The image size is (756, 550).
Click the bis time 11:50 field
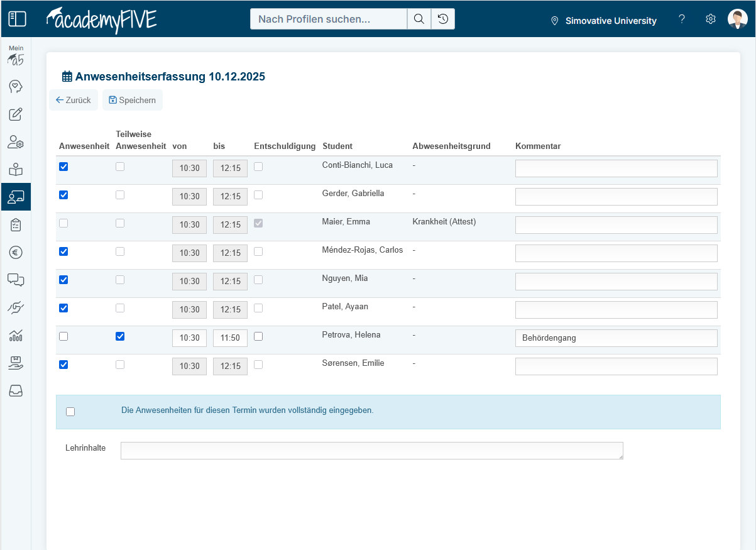[x=230, y=338]
